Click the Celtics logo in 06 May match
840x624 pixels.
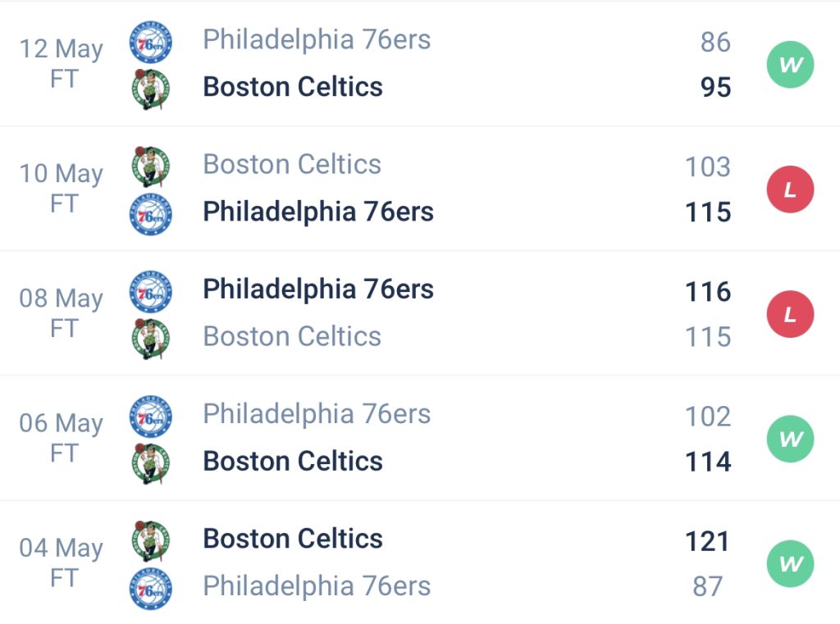[151, 463]
